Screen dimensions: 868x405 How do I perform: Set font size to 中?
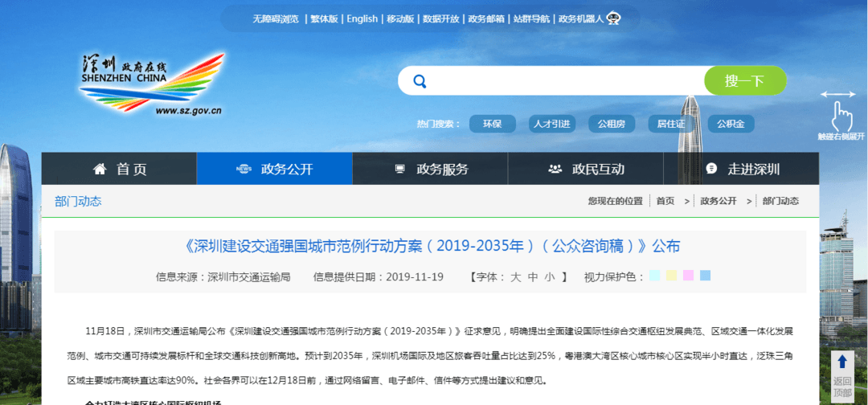[x=533, y=277]
